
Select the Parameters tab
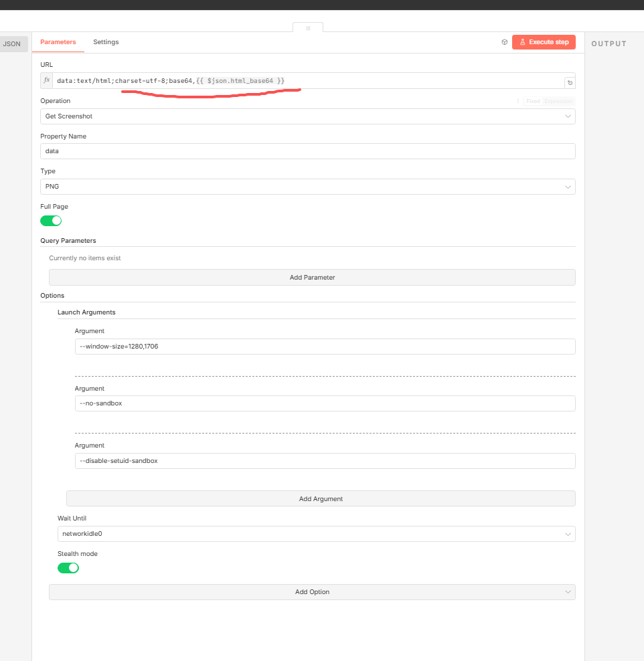pyautogui.click(x=58, y=42)
